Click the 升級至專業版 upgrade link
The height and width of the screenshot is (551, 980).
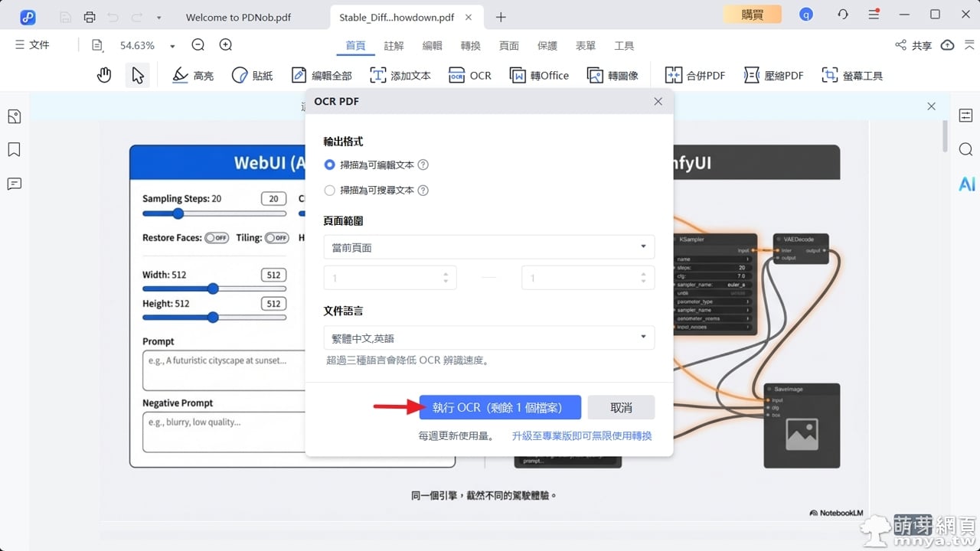tap(581, 435)
